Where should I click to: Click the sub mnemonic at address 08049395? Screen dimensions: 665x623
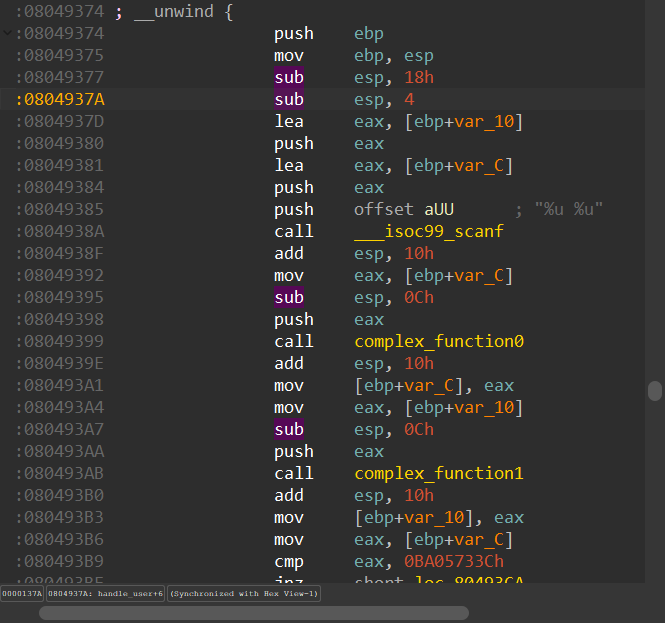[289, 297]
